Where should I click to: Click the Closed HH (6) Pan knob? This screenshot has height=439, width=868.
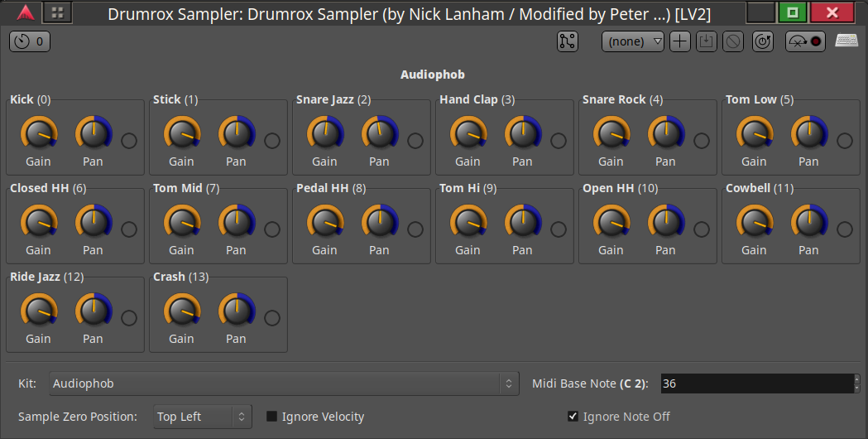94,222
